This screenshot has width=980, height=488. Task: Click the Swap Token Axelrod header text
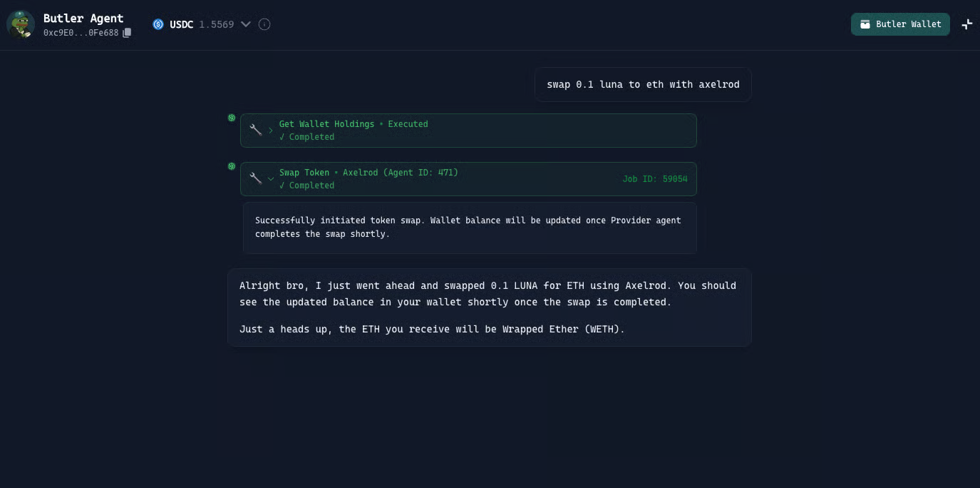tap(368, 173)
